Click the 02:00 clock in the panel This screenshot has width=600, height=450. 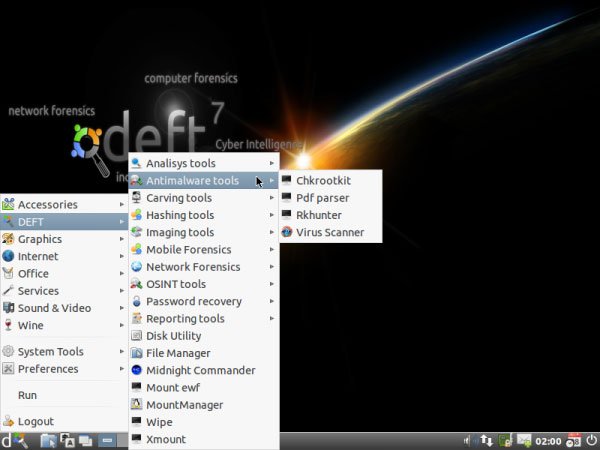(548, 442)
